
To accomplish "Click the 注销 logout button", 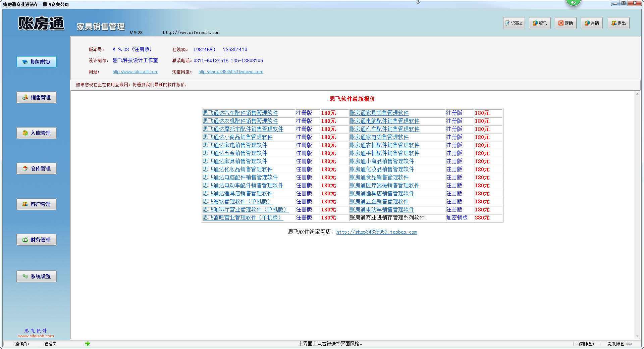I will click(592, 23).
